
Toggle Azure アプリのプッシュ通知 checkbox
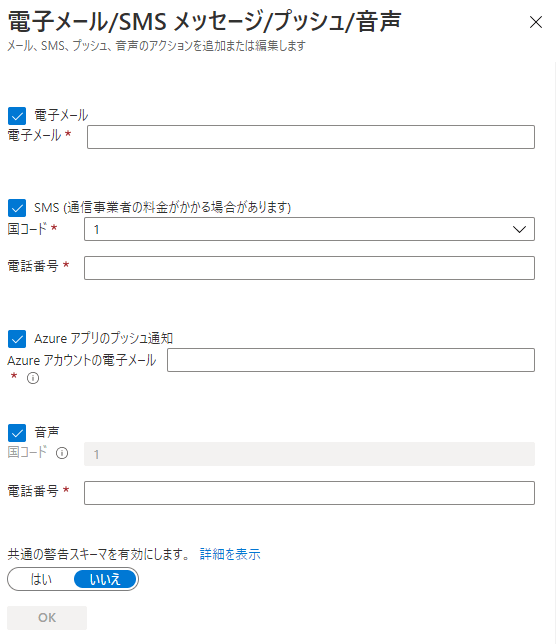(x=17, y=339)
